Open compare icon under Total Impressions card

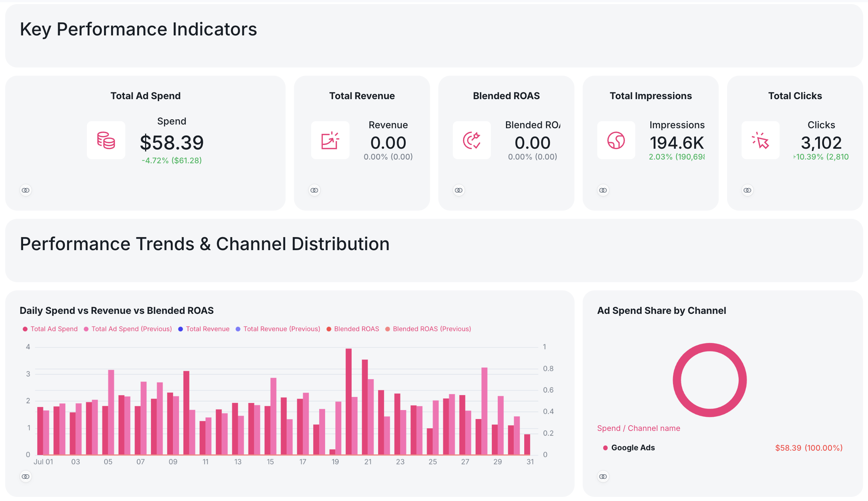tap(603, 190)
